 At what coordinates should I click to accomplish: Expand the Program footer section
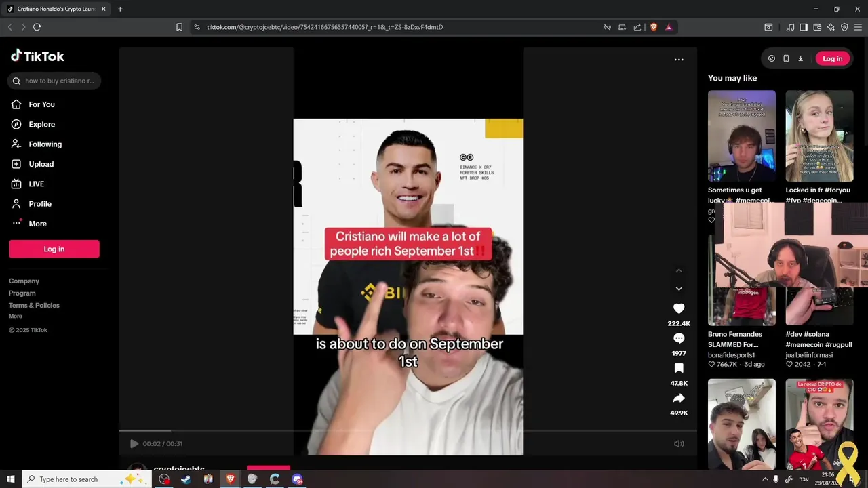coord(22,293)
